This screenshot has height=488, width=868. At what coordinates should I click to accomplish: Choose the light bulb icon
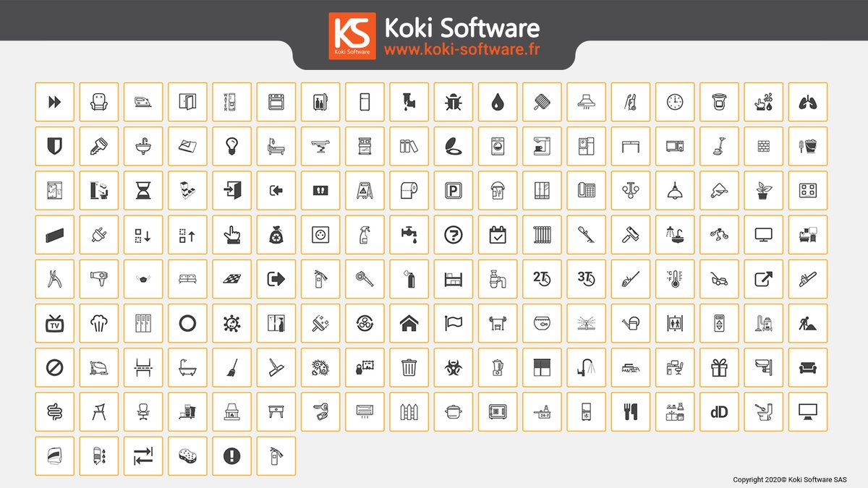pyautogui.click(x=232, y=146)
